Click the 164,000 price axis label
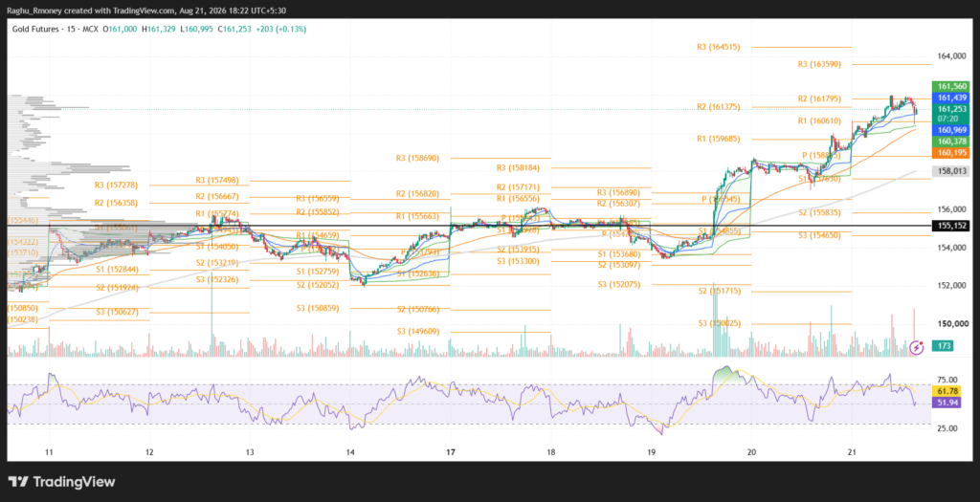This screenshot has width=980, height=502. pos(952,56)
